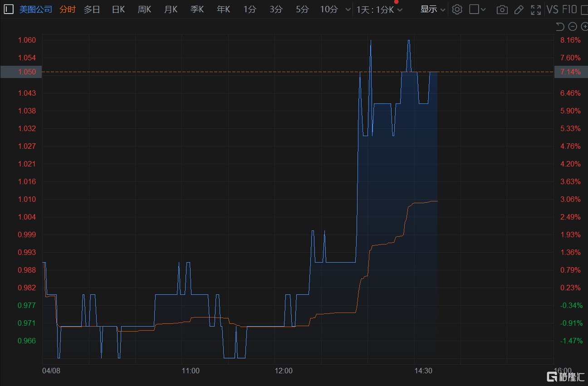Open layout options arrow beside square

(483, 10)
